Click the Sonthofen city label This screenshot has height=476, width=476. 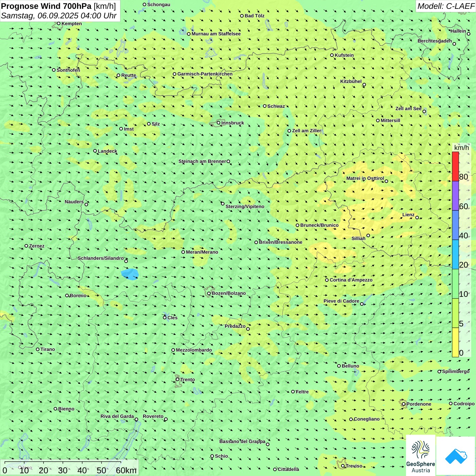(68, 70)
